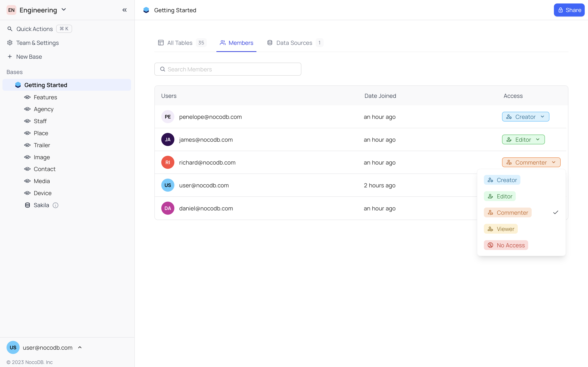Click the Team & Settings gear icon
The width and height of the screenshot is (588, 367).
(10, 43)
